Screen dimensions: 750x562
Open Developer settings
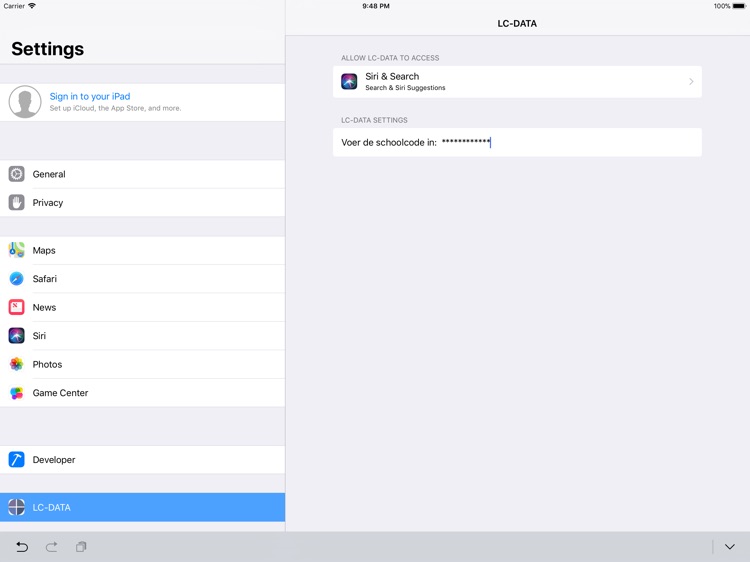[x=143, y=460]
